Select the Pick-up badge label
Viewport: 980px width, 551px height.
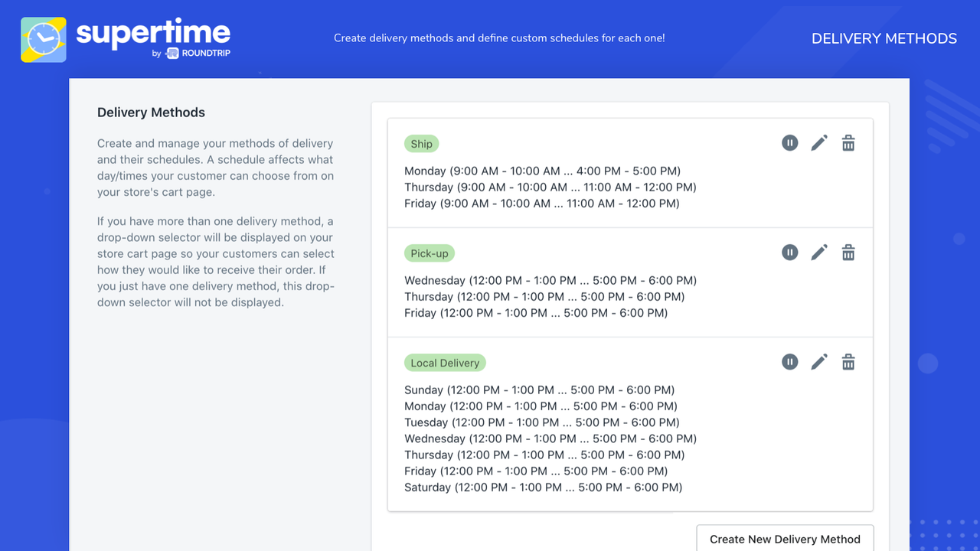tap(429, 253)
